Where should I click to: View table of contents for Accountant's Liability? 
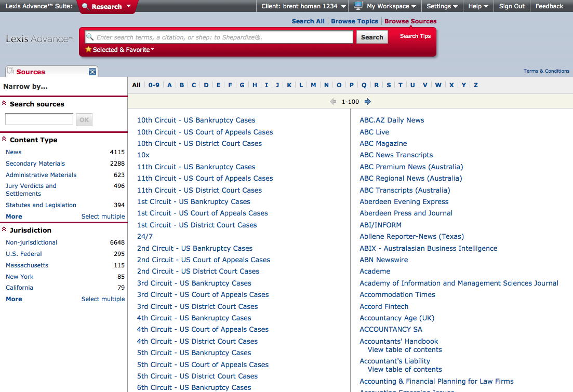(405, 369)
